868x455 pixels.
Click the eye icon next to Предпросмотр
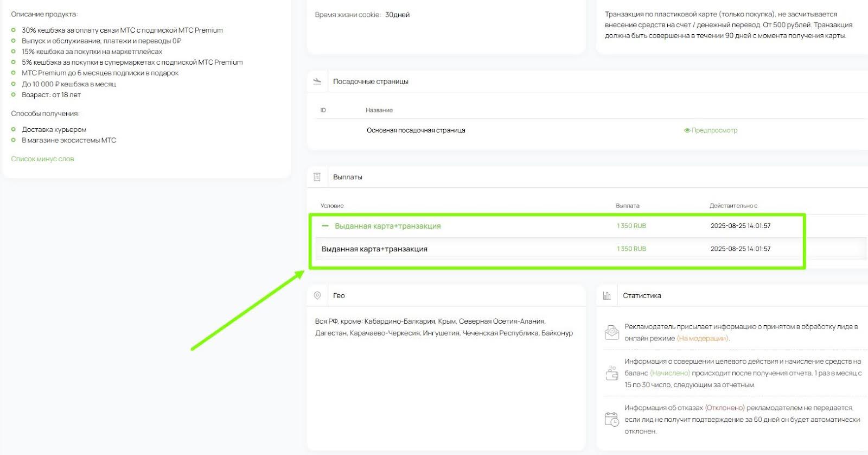[687, 130]
